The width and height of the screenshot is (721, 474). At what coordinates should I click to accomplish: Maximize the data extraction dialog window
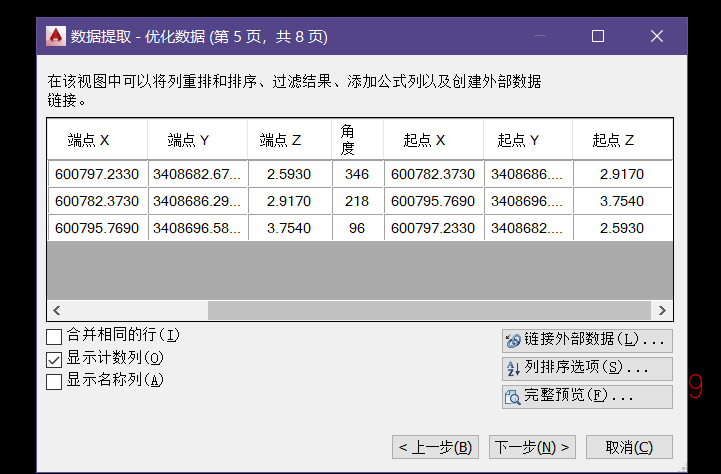coord(598,36)
